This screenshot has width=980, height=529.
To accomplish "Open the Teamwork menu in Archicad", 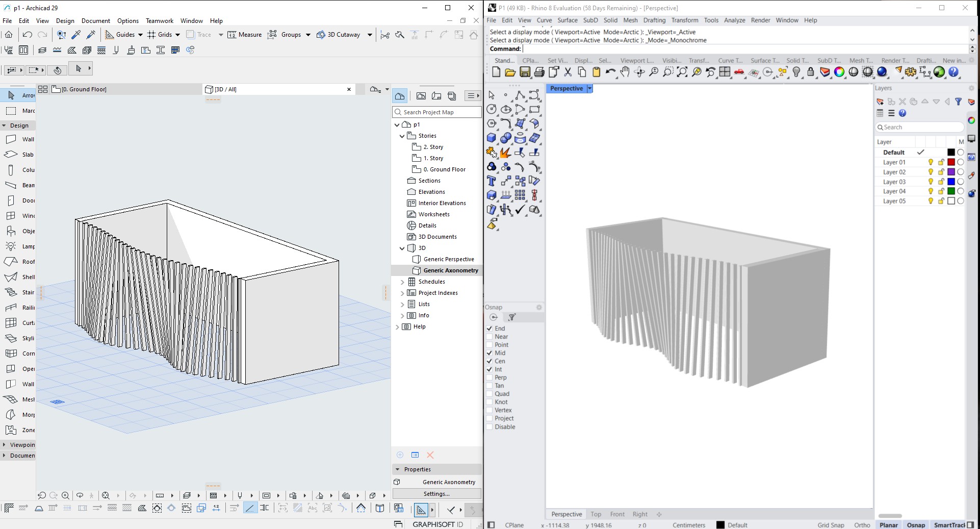I will tap(159, 21).
